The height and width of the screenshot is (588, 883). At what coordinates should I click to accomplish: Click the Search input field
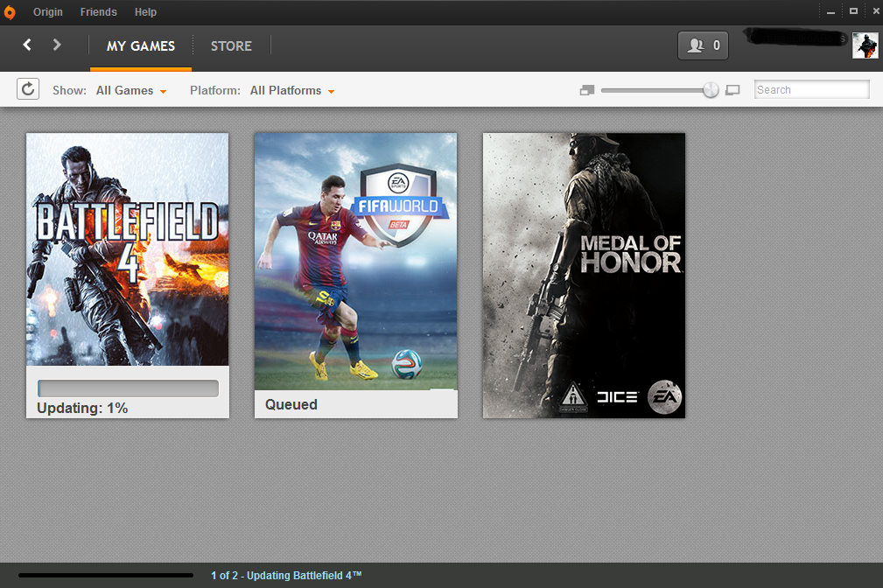point(811,89)
